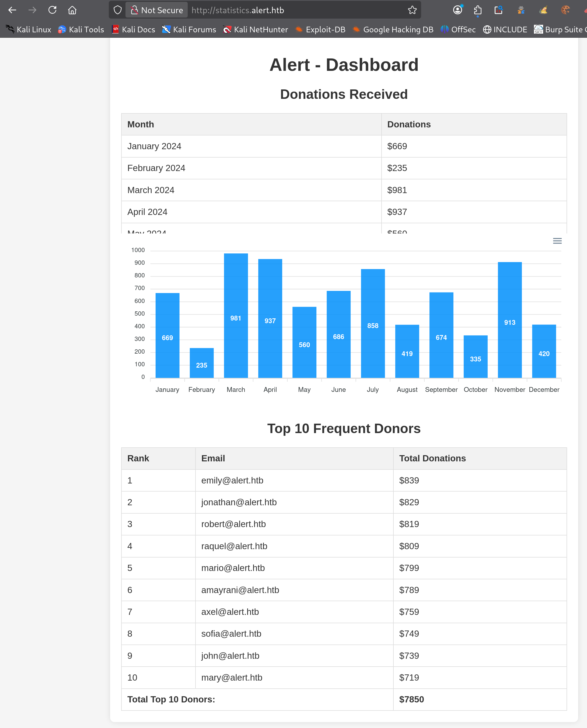
Task: Open the cookie editor extension icon
Action: click(565, 10)
